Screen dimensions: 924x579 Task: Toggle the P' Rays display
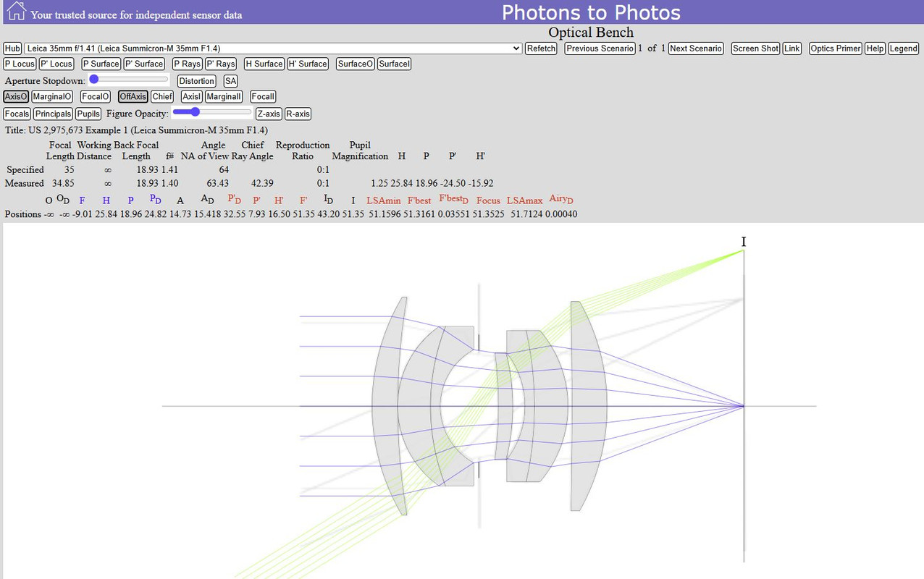[221, 64]
